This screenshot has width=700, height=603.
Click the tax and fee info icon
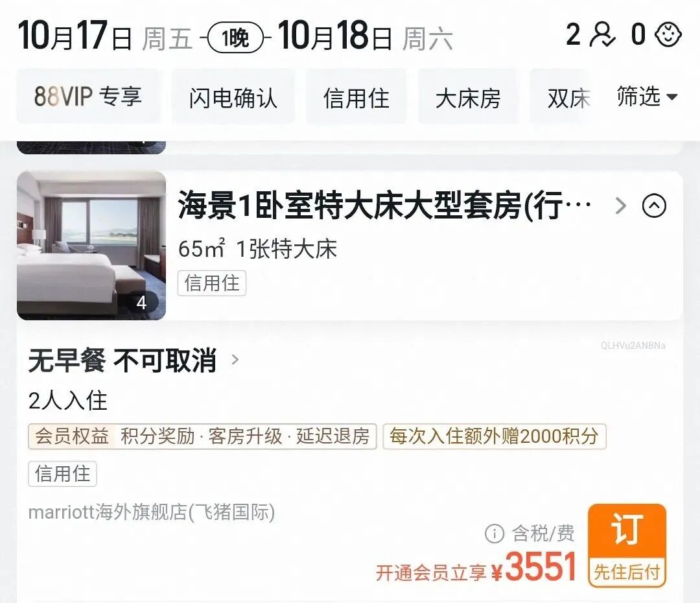point(494,534)
